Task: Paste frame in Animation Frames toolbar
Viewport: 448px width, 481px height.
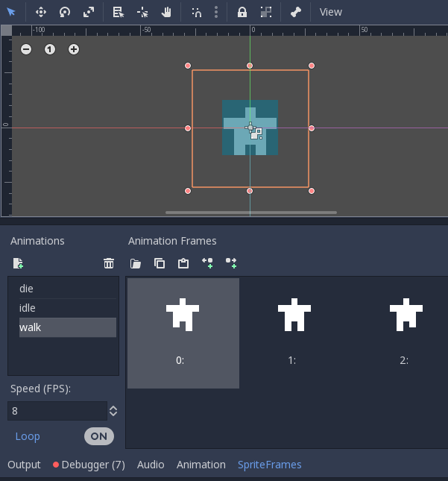Action: click(x=183, y=263)
